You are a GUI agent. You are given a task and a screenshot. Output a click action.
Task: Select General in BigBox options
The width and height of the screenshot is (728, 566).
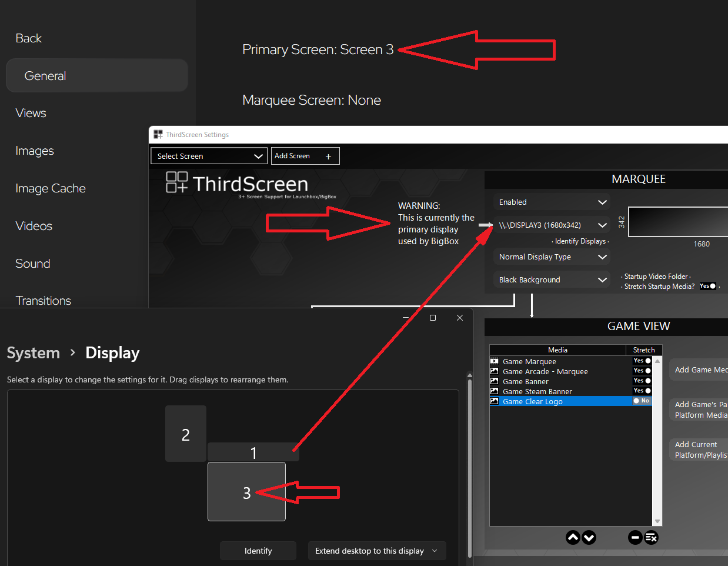(97, 75)
